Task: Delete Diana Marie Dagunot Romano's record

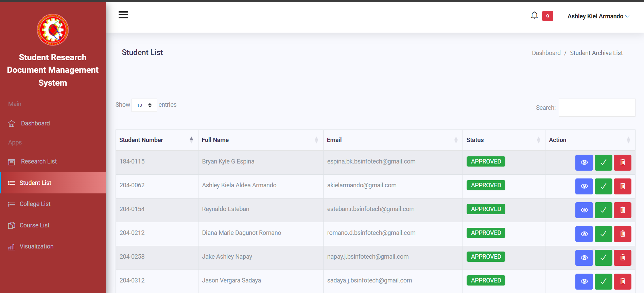Action: pos(623,234)
